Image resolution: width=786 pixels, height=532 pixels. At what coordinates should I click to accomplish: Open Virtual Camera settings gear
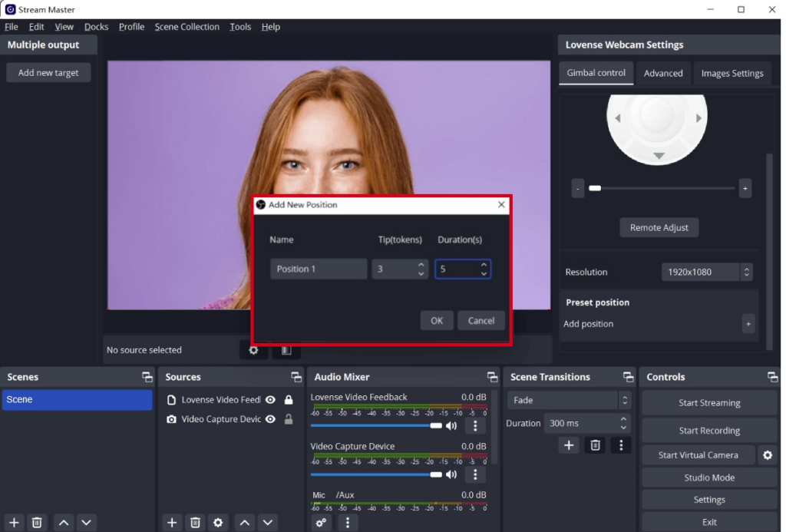767,455
